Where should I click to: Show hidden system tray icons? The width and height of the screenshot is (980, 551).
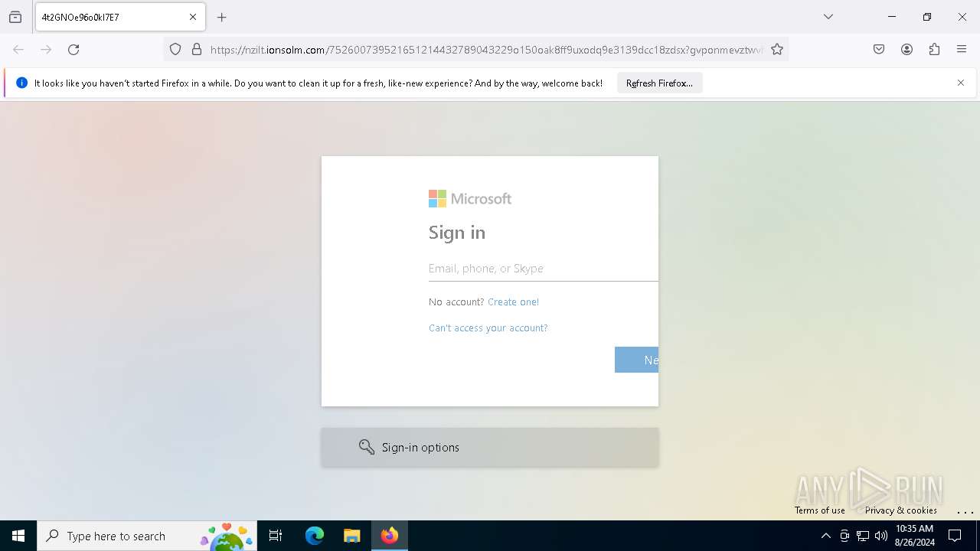[x=825, y=536]
